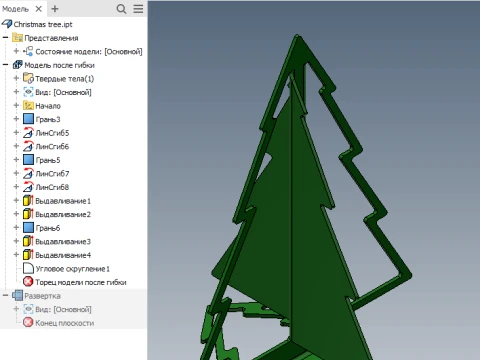Expand the Начало origin folder
Screen dimensions: 480x360
[x=16, y=106]
